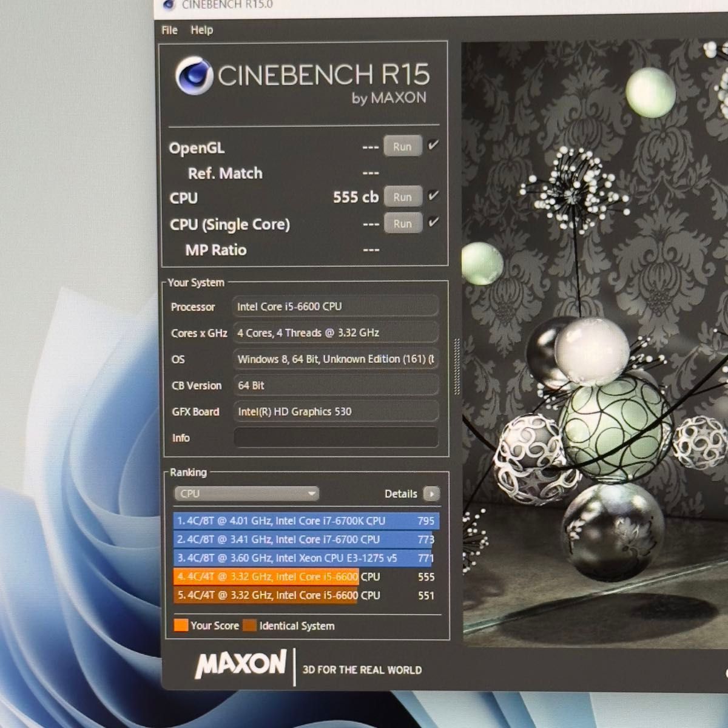Select the i7-6700K ranking row
This screenshot has height=728, width=728.
pyautogui.click(x=305, y=521)
